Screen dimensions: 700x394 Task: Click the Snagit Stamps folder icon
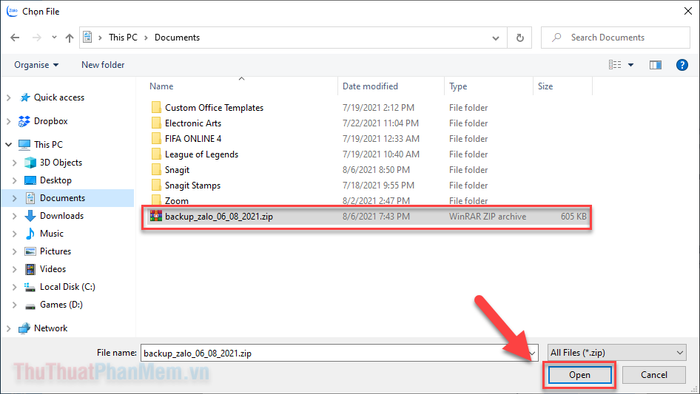click(156, 185)
